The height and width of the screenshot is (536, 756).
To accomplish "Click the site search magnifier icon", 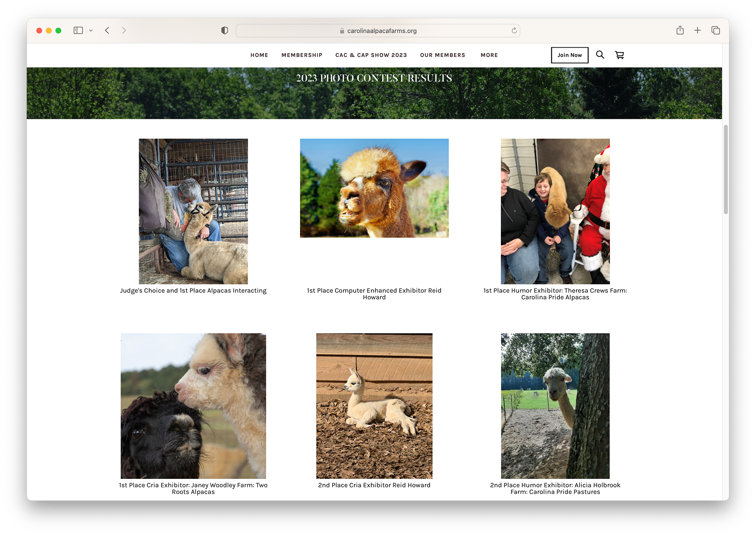I will pos(600,55).
